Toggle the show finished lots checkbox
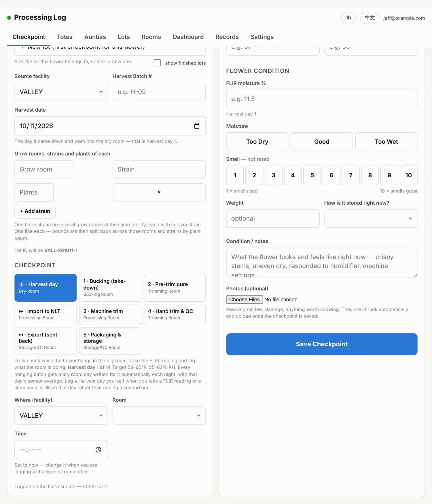 point(157,63)
